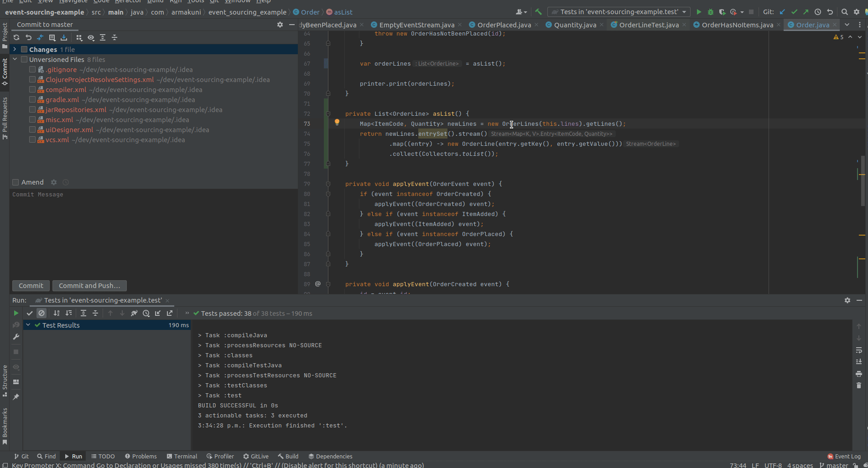868x468 pixels.
Task: Click the Shelve Silently icon
Action: 64,37
